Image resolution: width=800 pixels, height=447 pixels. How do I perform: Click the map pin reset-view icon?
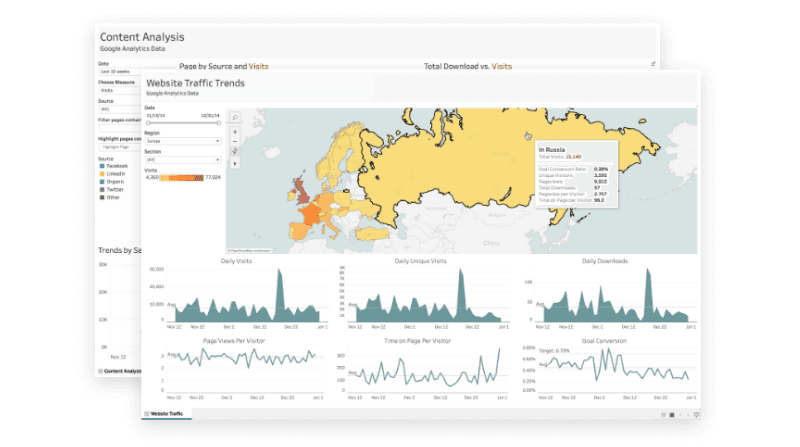click(x=235, y=152)
